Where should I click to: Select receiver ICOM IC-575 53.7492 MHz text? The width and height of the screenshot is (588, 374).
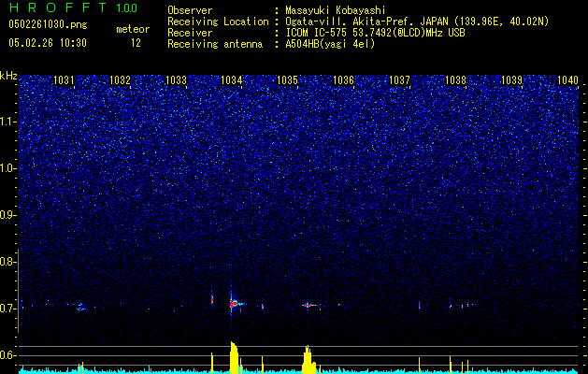(x=375, y=33)
